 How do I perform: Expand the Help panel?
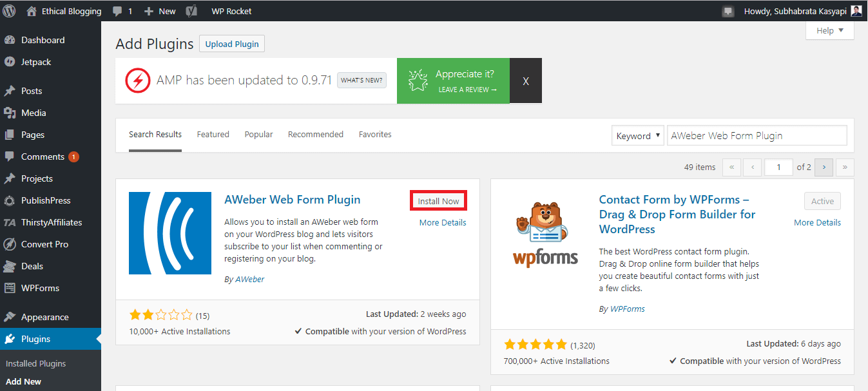click(x=829, y=30)
